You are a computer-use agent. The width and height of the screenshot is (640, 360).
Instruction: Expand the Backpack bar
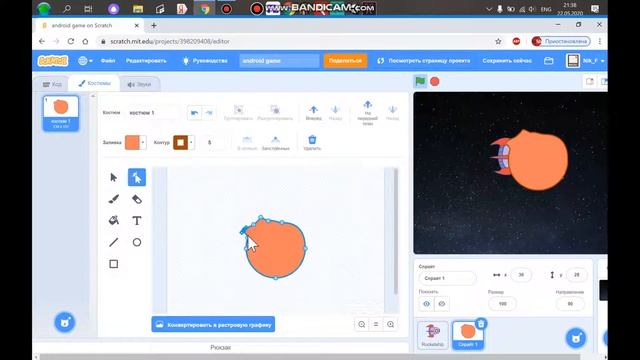[x=220, y=347]
